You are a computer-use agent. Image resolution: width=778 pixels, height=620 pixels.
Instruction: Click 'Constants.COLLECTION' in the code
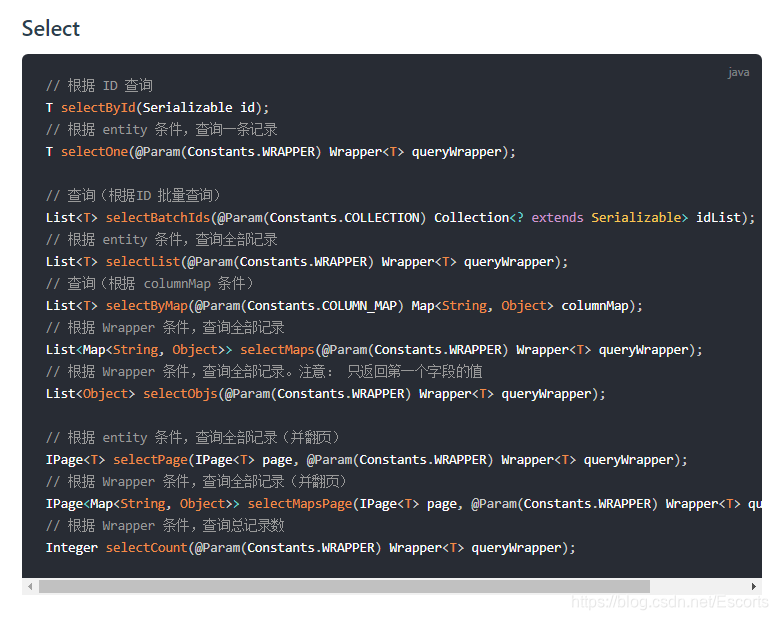pyautogui.click(x=344, y=218)
